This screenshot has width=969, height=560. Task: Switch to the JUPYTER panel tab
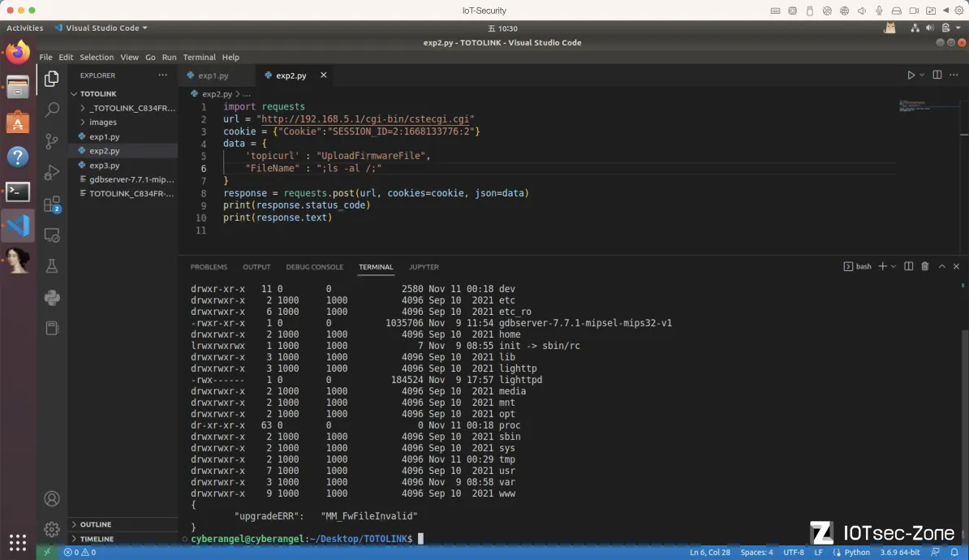424,267
